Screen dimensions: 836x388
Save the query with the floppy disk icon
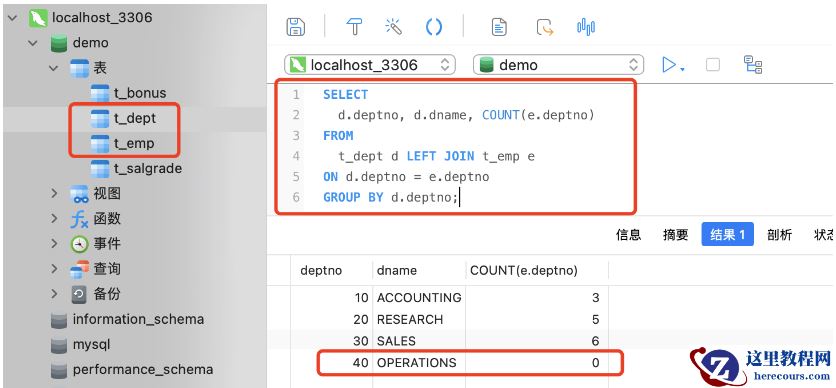click(x=295, y=27)
